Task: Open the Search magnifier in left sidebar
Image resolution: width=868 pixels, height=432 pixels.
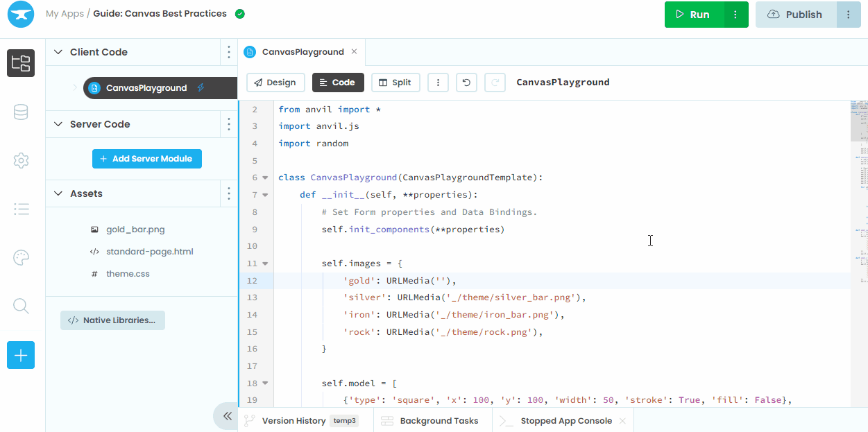Action: (21, 306)
